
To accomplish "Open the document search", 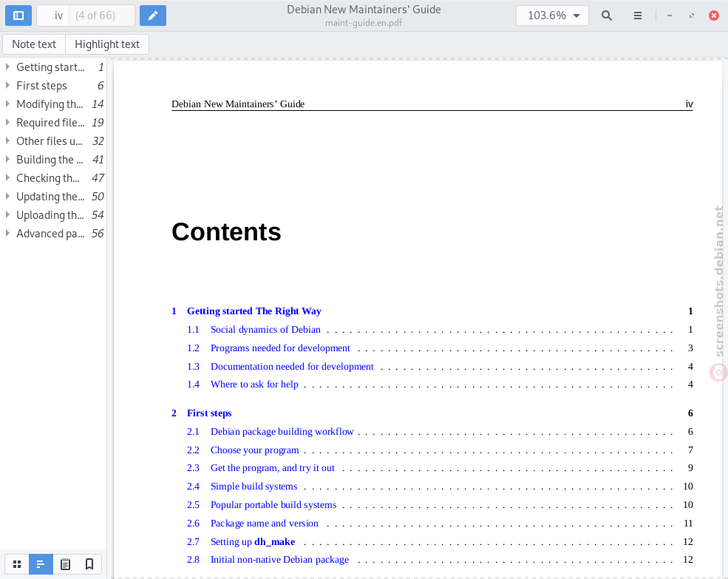I will 606,16.
